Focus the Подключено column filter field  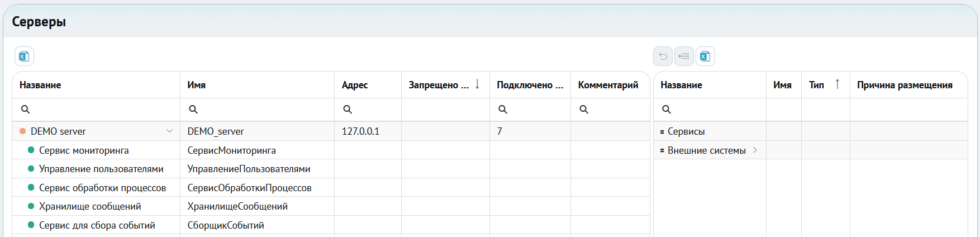[x=530, y=110]
